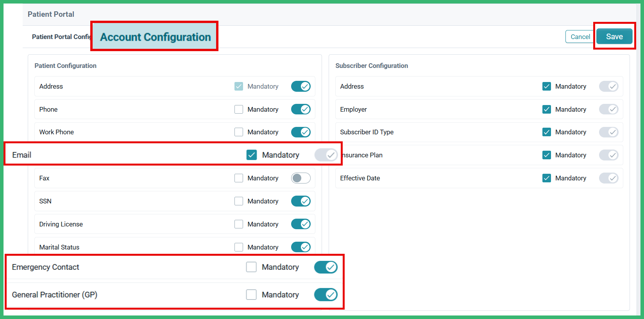
Task: Switch to the Patient Portal Config tab
Action: (61, 37)
